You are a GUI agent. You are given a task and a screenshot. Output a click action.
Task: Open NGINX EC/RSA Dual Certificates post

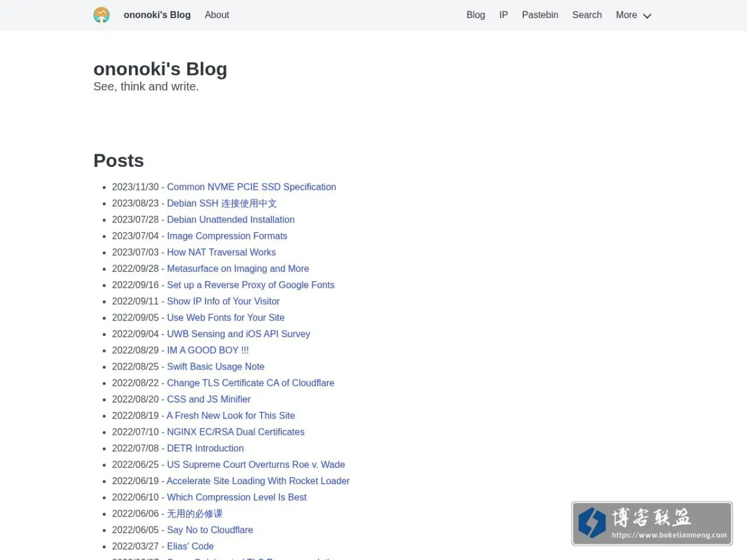[236, 432]
